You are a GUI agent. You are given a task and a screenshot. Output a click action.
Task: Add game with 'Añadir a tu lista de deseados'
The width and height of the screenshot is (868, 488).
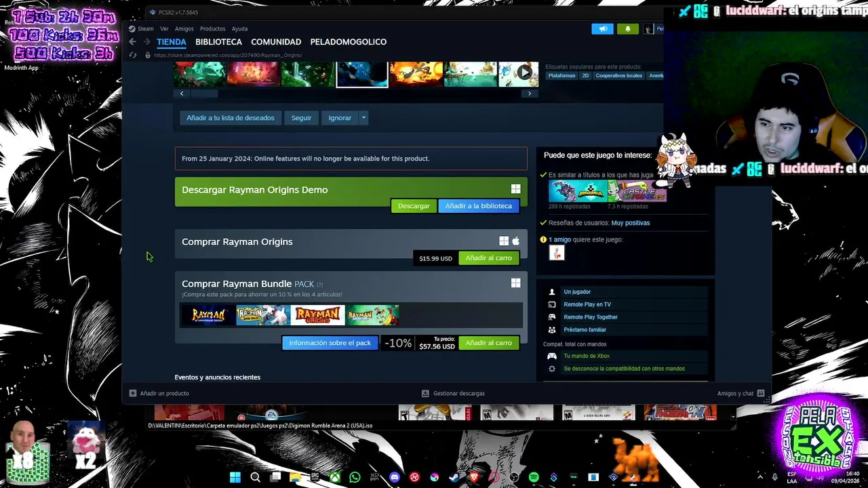(231, 118)
